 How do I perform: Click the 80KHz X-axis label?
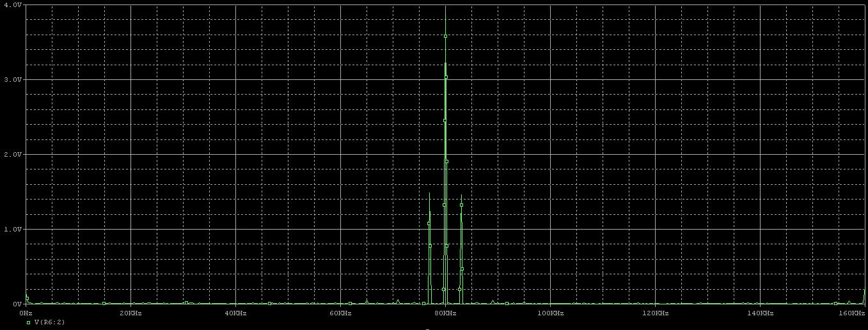445,313
